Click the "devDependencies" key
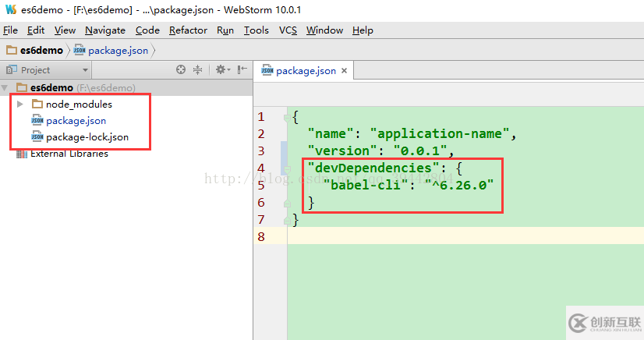The height and width of the screenshot is (340, 644). click(373, 168)
